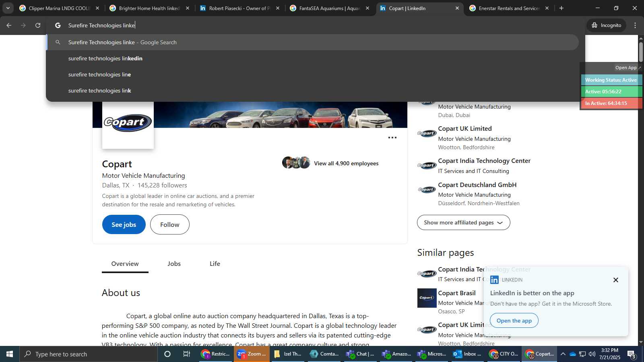
Task: Go forward in browser history
Action: (x=23, y=25)
